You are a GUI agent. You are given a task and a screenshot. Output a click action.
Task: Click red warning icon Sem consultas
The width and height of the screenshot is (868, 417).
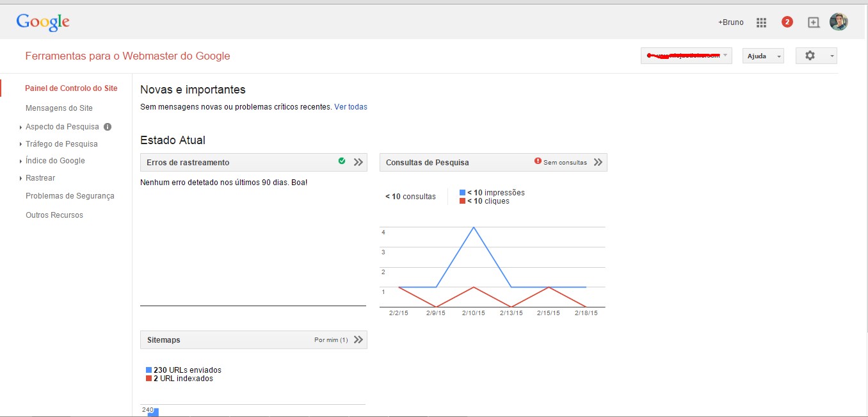(538, 161)
